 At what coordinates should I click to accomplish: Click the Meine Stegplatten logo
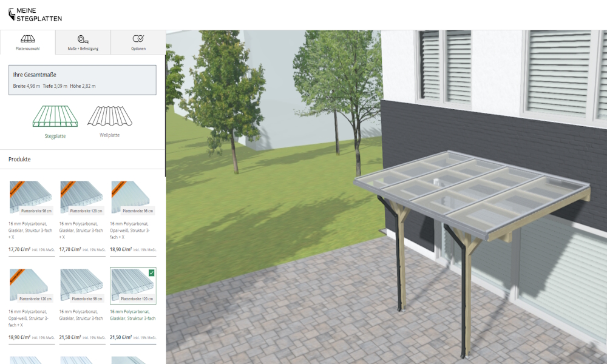tap(35, 15)
